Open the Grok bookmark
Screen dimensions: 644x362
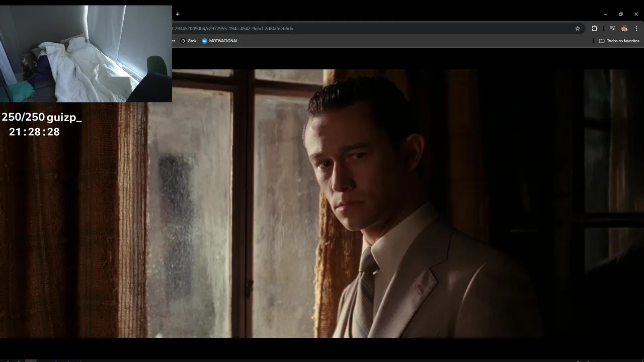click(x=189, y=41)
